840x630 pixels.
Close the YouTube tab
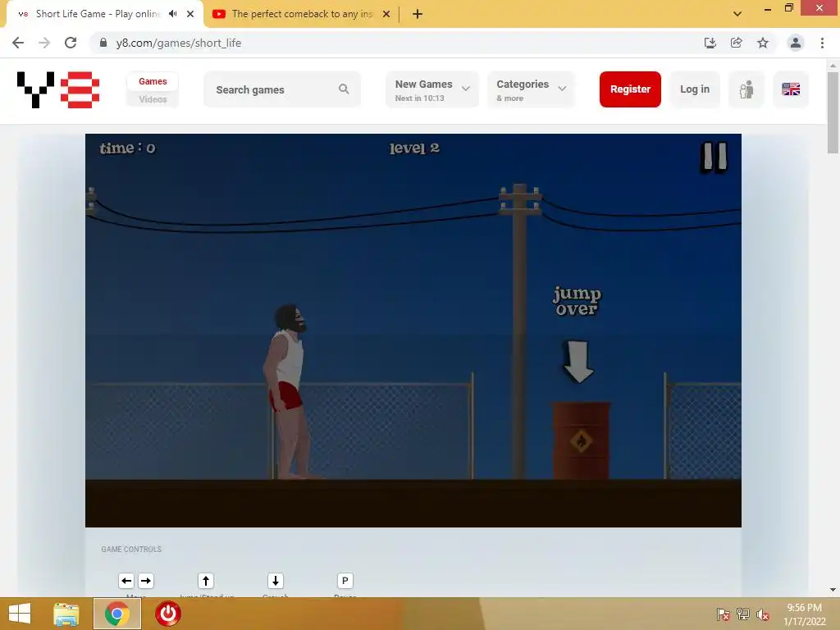pos(386,14)
